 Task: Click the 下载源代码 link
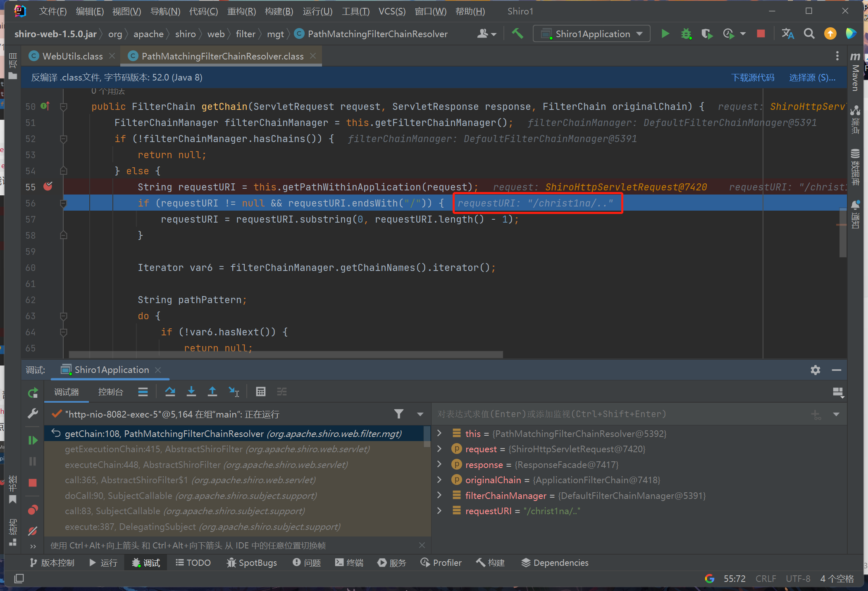pyautogui.click(x=752, y=78)
